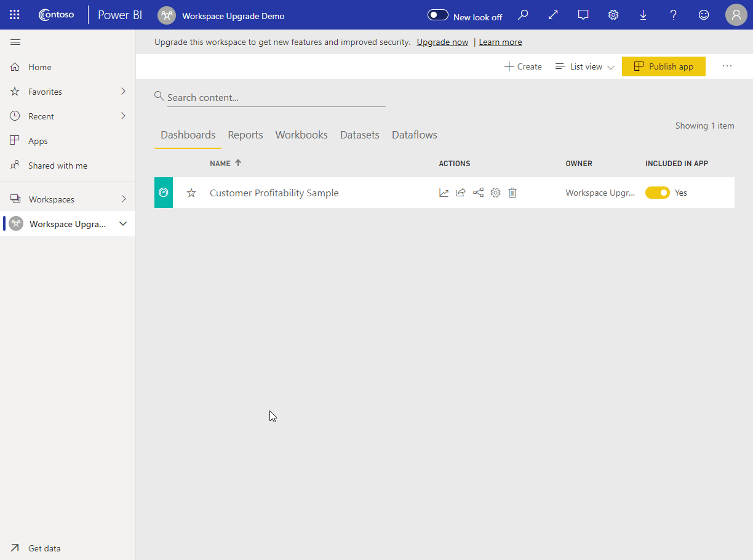Click the Included in app column header
This screenshot has height=560, width=753.
tap(677, 164)
